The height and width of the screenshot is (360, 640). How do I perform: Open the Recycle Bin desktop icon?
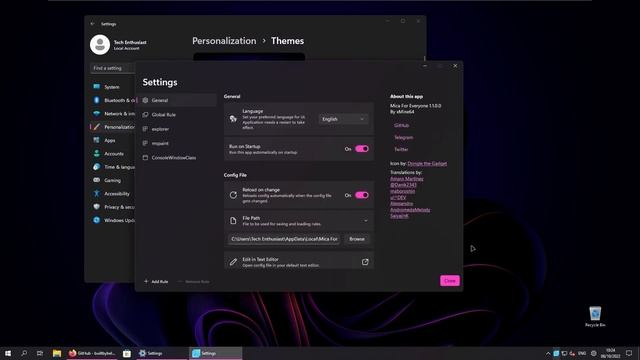pos(595,317)
